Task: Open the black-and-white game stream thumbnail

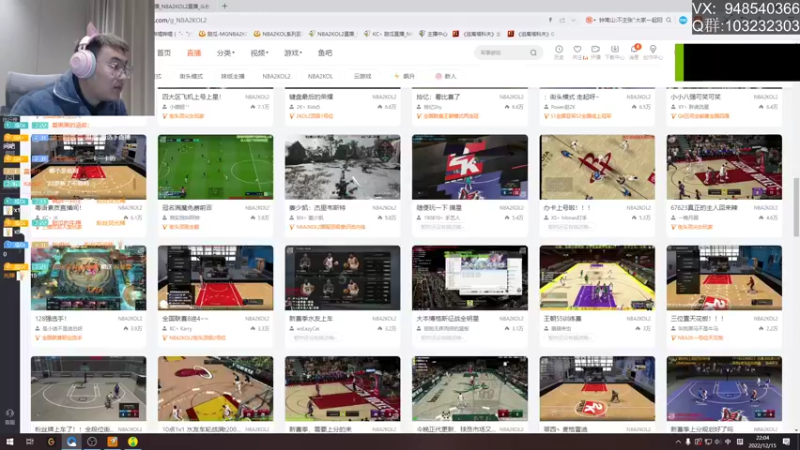Action: (x=342, y=167)
